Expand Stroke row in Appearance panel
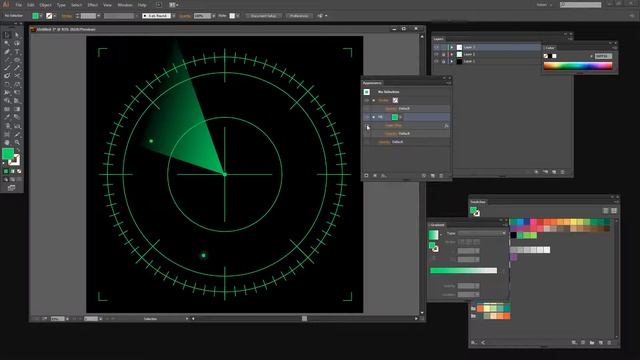640x360 pixels. coord(373,100)
